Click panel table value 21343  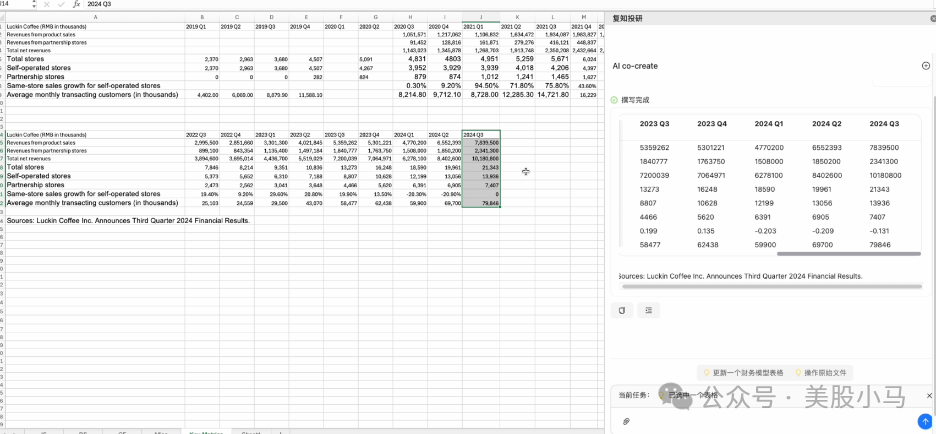880,189
